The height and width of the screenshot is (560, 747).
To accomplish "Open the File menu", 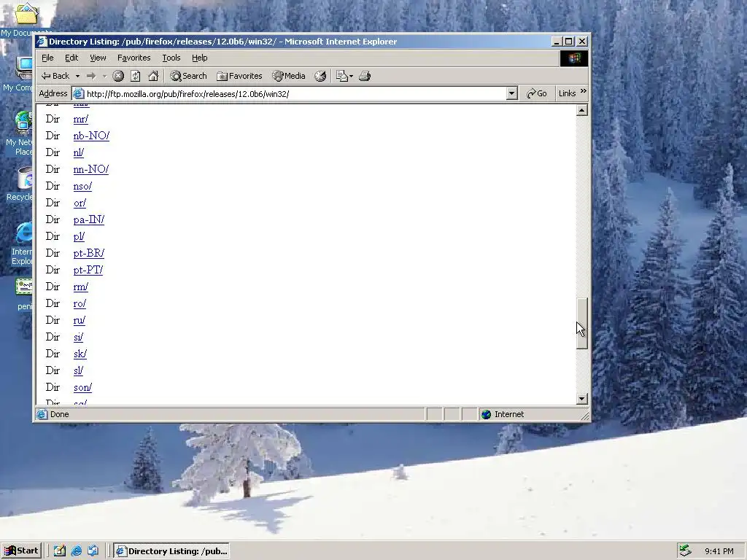I will pos(47,58).
